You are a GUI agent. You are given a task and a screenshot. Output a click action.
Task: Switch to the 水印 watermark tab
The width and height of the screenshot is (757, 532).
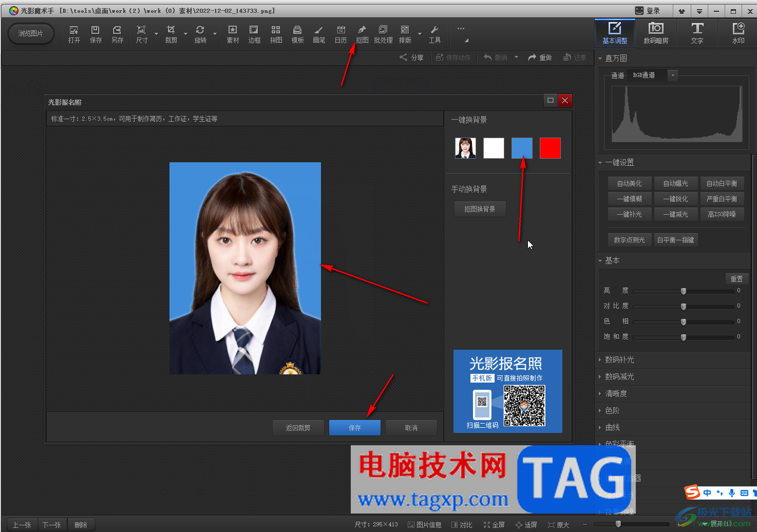[738, 33]
